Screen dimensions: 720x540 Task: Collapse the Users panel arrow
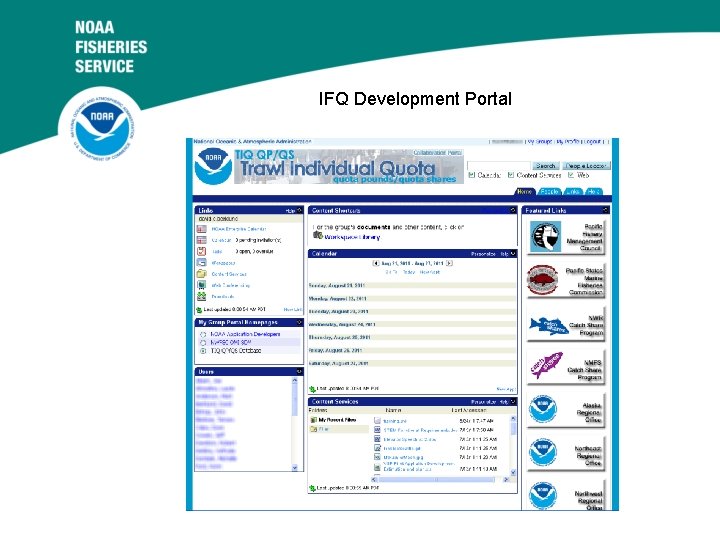pos(299,372)
